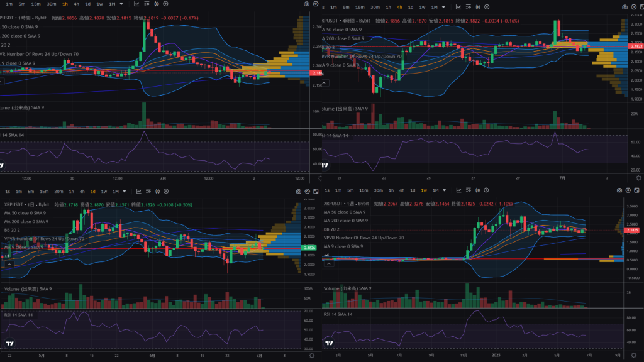Select the highlighted 1w timeframe on bottom-right chart
Image resolution: width=644 pixels, height=362 pixels.
(x=424, y=190)
